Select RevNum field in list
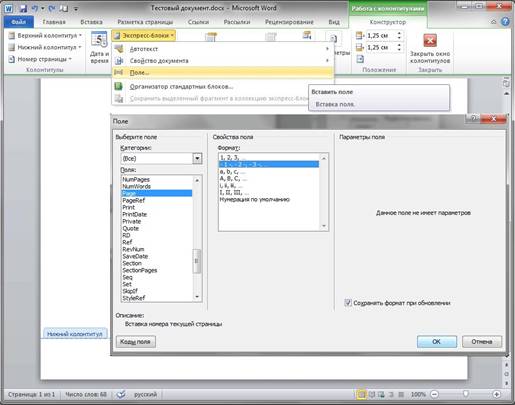The width and height of the screenshot is (515, 405). (156, 249)
